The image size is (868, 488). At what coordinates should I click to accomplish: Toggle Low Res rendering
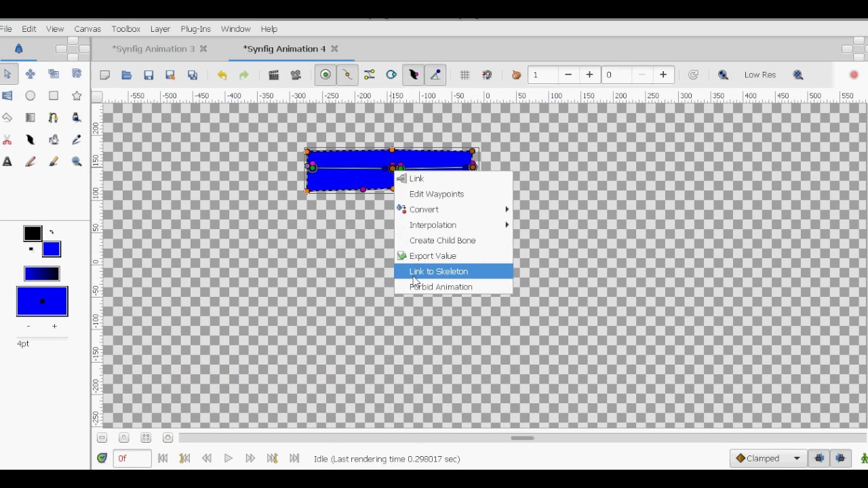760,75
